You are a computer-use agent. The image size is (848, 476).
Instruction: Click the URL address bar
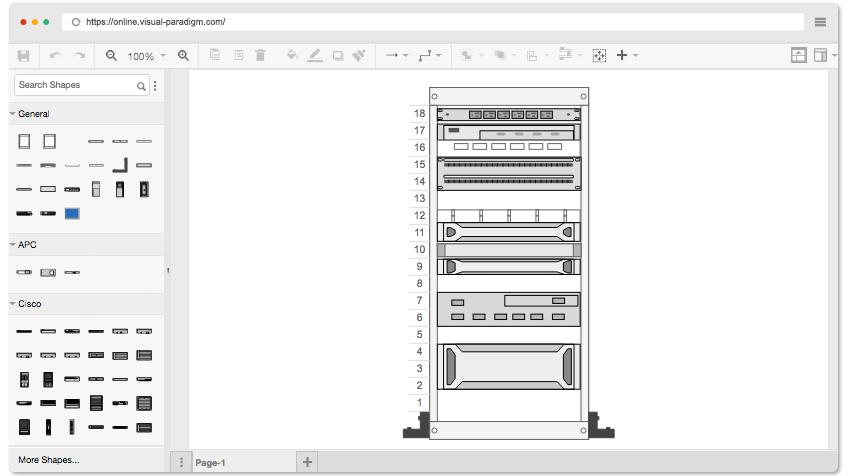[433, 22]
